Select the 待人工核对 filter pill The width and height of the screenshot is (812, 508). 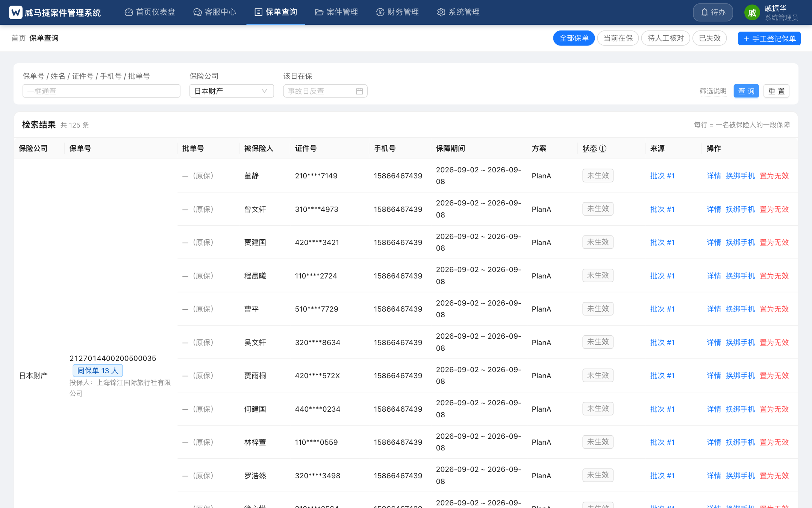665,38
